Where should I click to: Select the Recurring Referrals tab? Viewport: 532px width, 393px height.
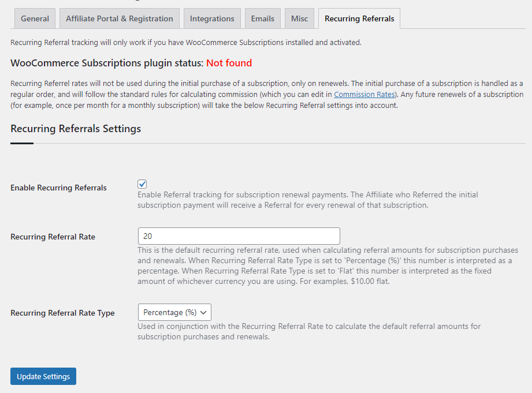pos(359,18)
